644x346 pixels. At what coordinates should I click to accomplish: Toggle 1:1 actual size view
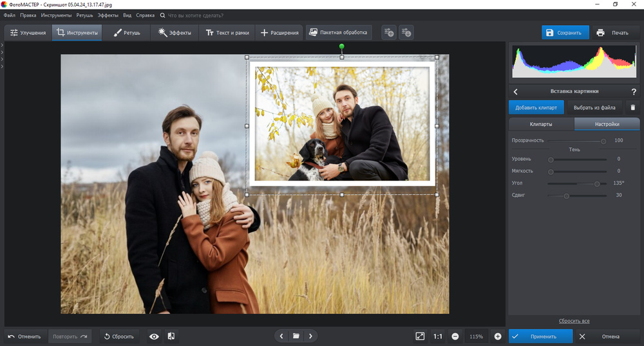pyautogui.click(x=438, y=336)
